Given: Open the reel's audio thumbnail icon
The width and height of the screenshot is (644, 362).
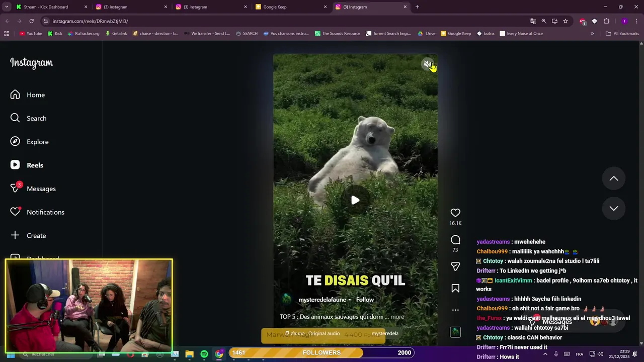Looking at the screenshot, I should coord(455,332).
